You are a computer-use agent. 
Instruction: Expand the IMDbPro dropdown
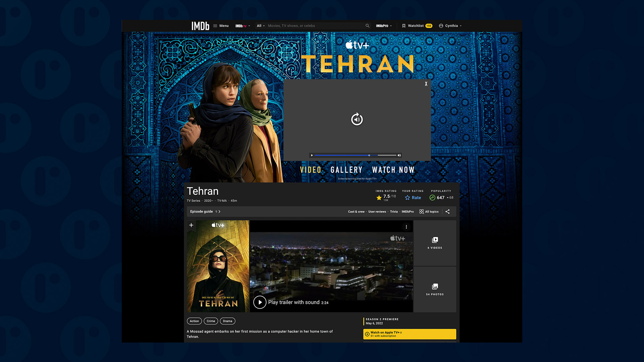click(384, 26)
